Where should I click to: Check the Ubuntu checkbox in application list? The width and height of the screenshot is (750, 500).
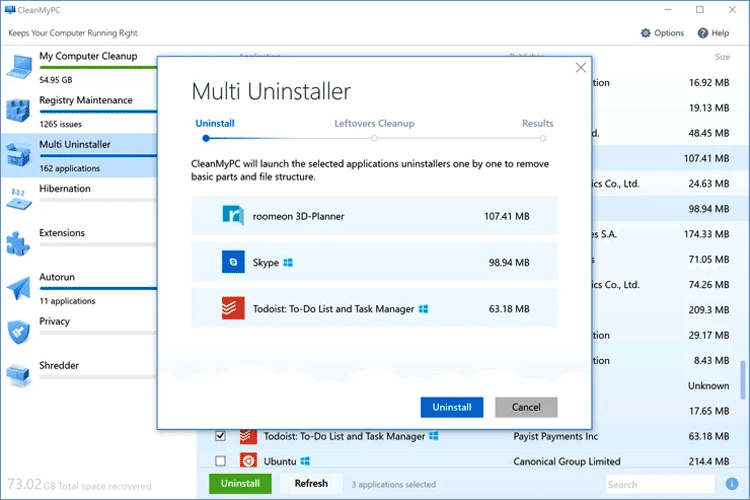(220, 461)
